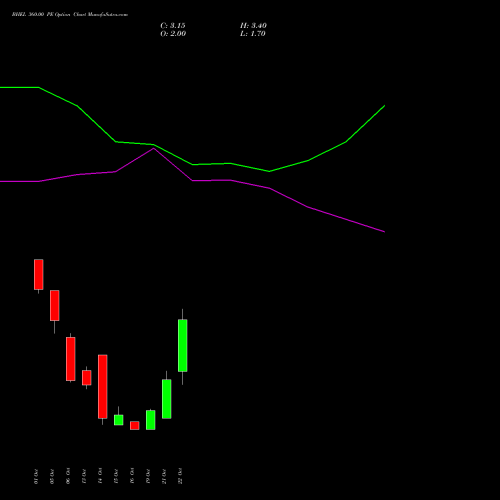
Task: Click the chart title starting 'BHEL 360.00 PE Option'
Action: coord(70,15)
